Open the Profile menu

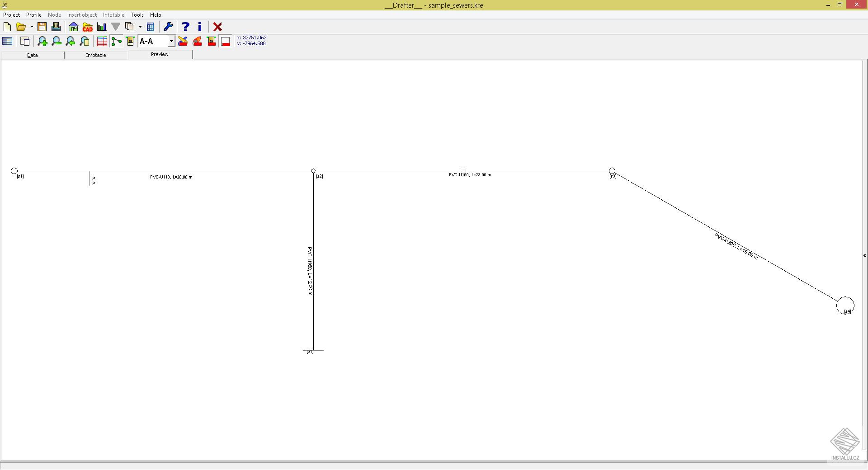coord(34,15)
